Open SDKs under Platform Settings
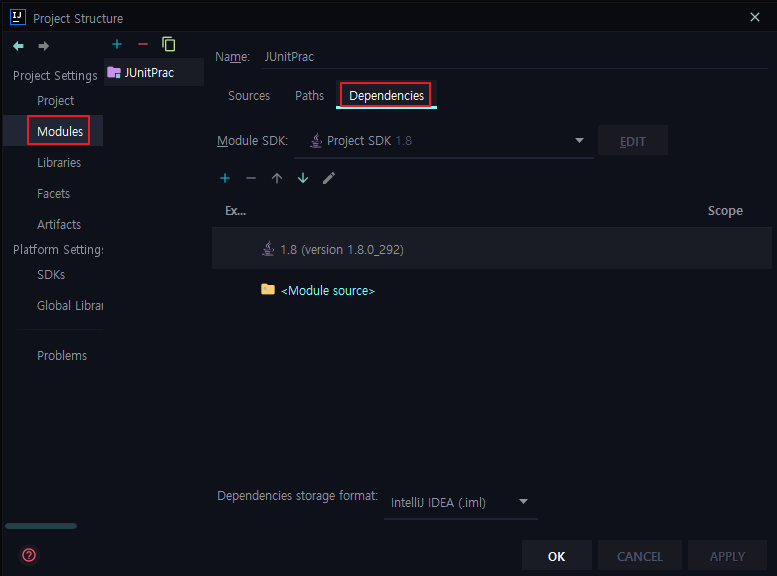Viewport: 777px width, 576px height. [51, 275]
